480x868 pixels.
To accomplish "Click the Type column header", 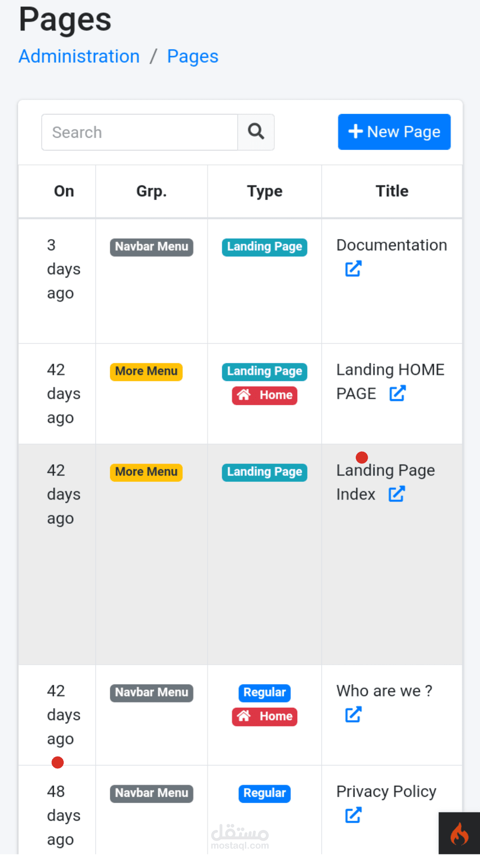I will click(x=265, y=191).
